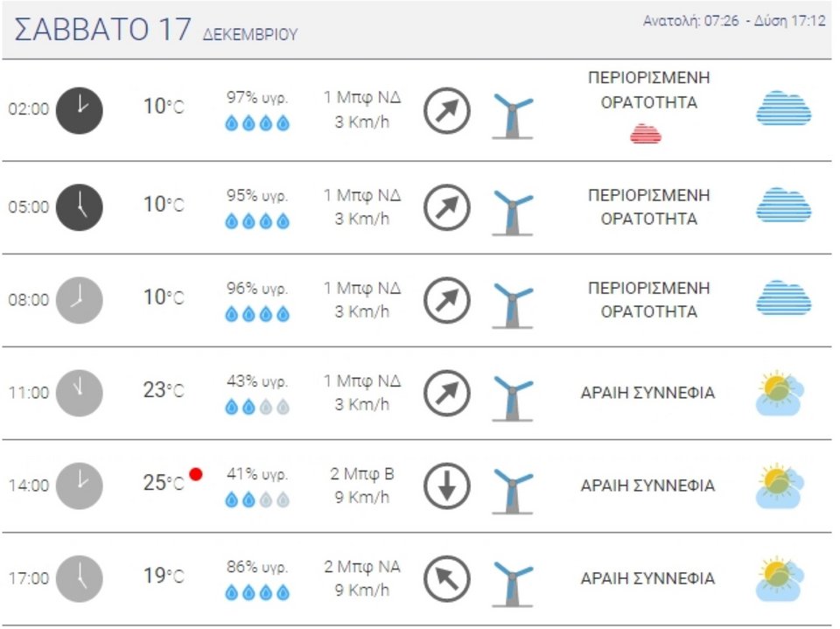This screenshot has width=840, height=629.
Task: Click the Ανατολή 07:26 sunrise text
Action: [x=690, y=21]
